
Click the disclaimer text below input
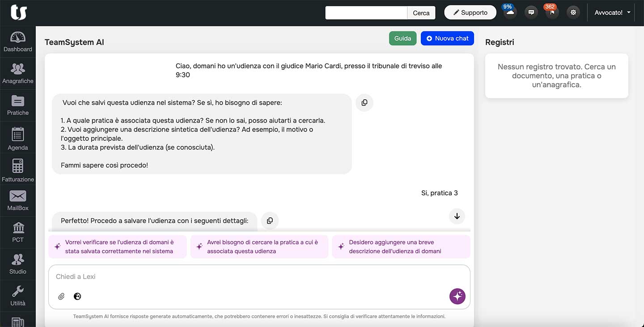[259, 316]
